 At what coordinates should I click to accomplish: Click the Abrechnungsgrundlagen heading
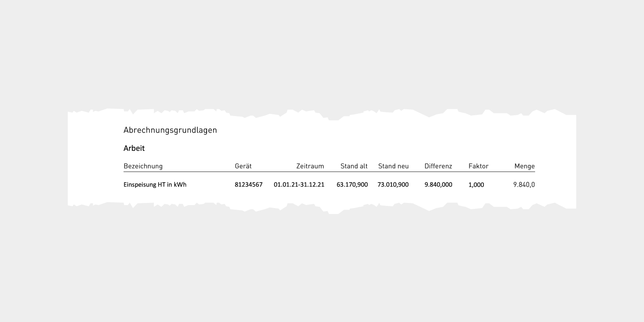coord(170,130)
